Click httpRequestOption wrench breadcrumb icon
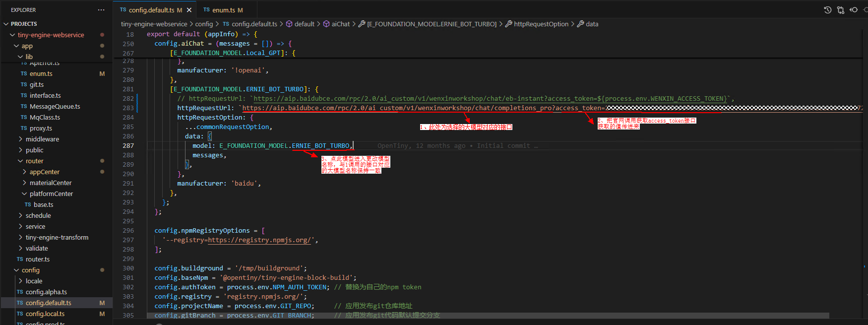Screen dimensions: 868x325 [x=508, y=24]
